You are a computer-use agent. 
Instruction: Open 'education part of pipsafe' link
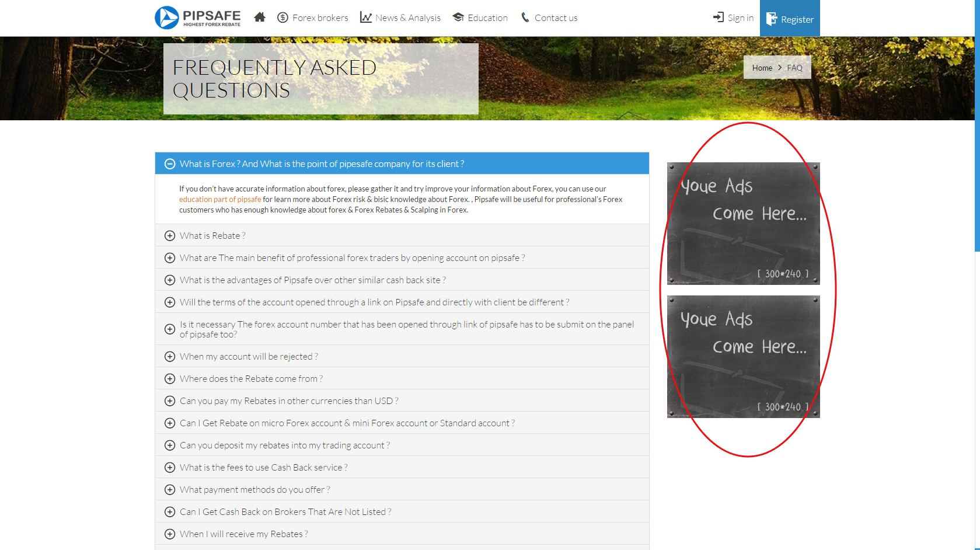pos(220,200)
